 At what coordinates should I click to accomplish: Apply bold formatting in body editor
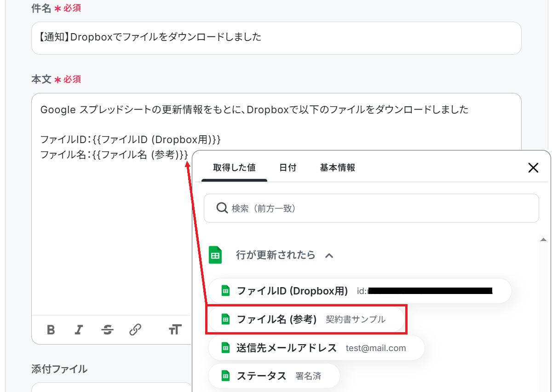51,329
